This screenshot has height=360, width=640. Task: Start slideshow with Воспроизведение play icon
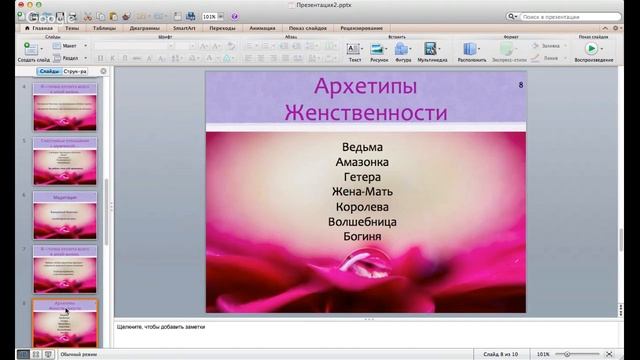click(x=591, y=49)
